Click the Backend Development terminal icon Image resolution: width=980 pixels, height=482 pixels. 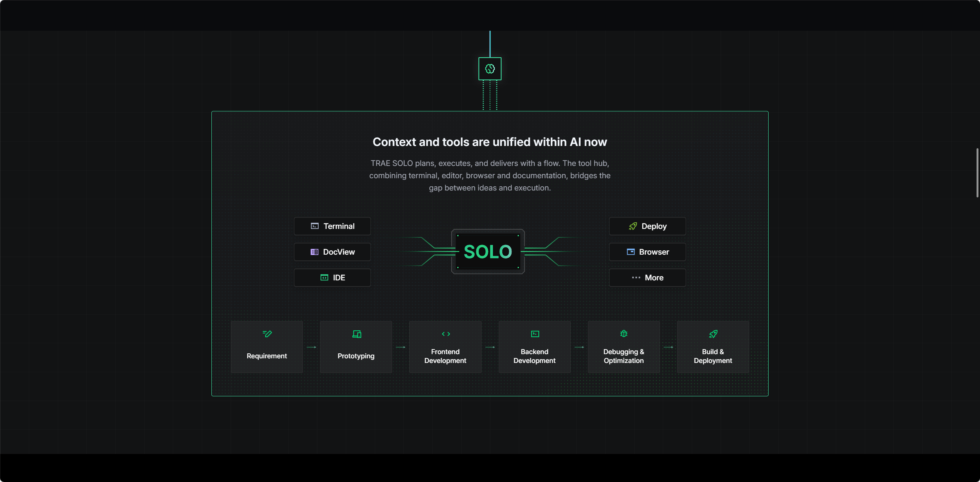(535, 334)
